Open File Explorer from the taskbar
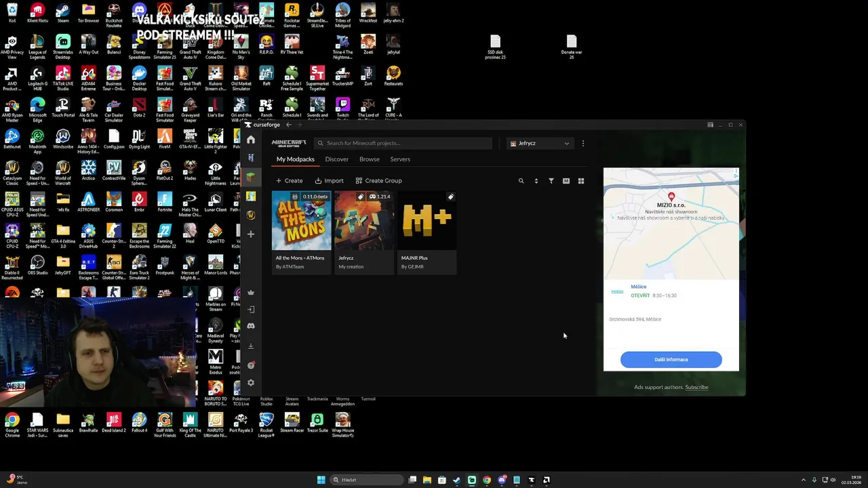 click(427, 480)
